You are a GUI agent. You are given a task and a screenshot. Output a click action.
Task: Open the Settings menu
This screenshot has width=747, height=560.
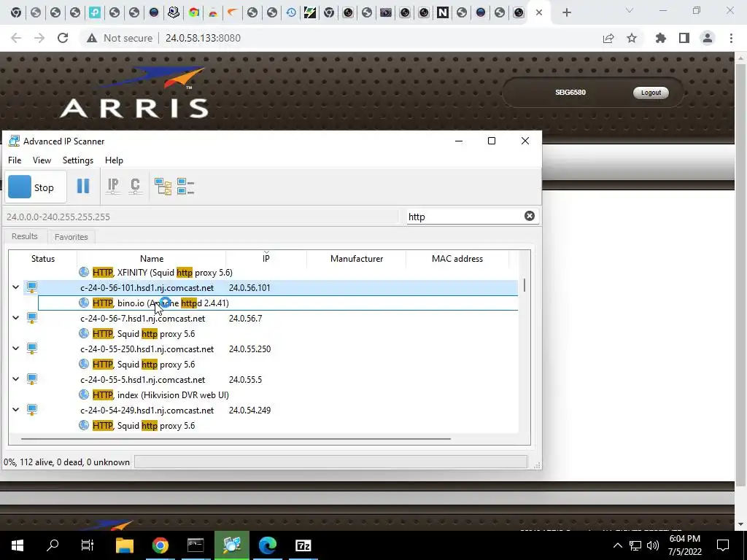coord(78,160)
